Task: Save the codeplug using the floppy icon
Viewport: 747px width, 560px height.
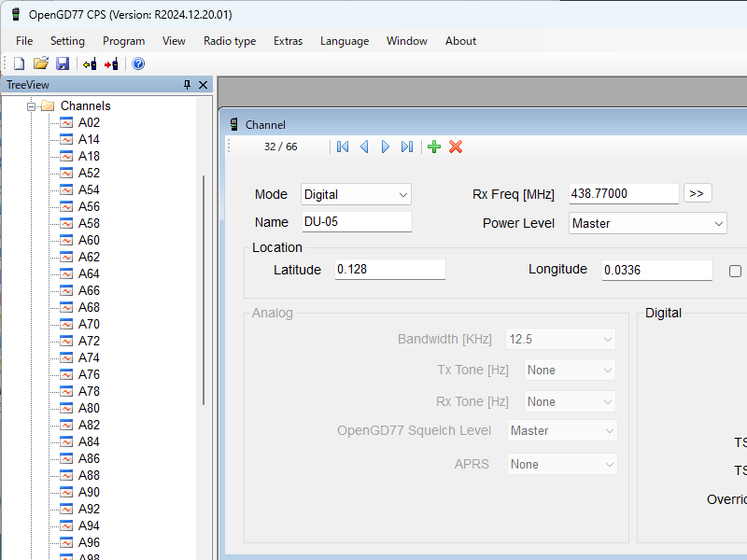Action: click(x=63, y=63)
